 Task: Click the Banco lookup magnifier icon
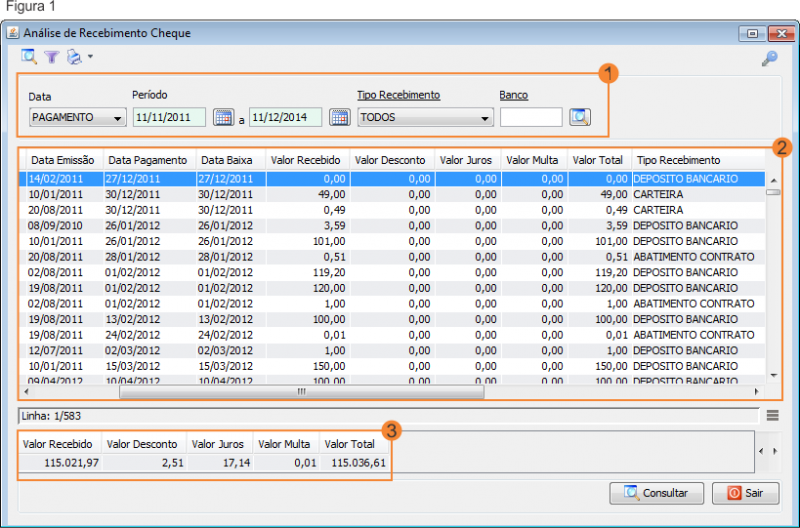[580, 117]
